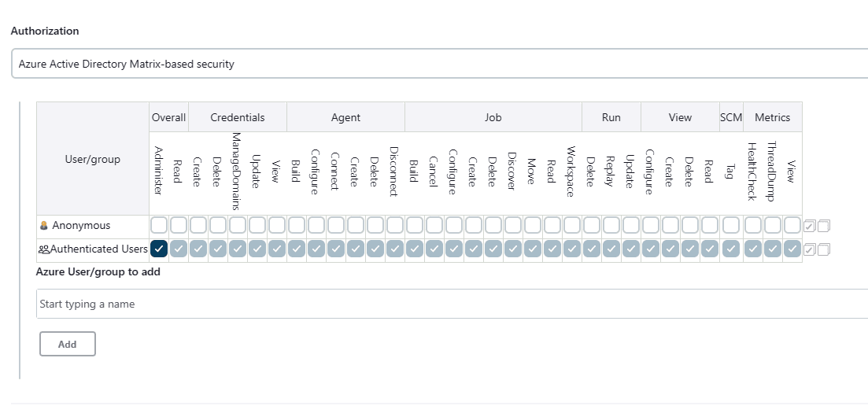Enable Credentials Create for Anonymous
The width and height of the screenshot is (868, 417).
[198, 225]
